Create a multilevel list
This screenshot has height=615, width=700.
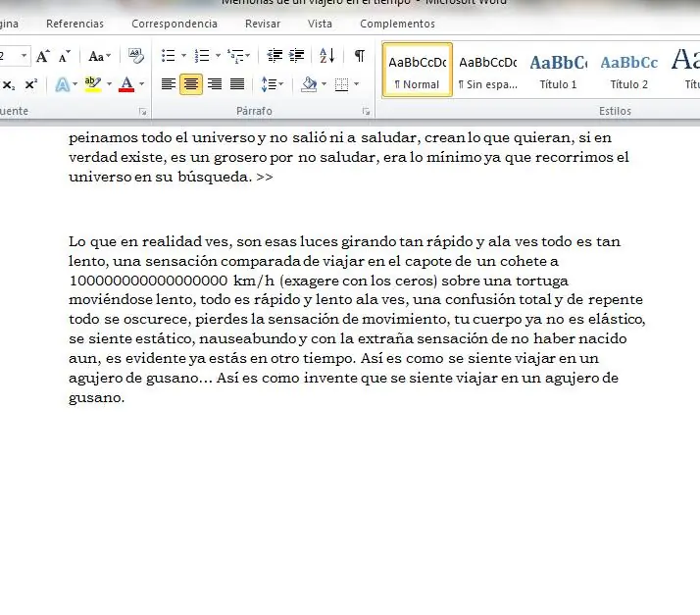click(239, 56)
